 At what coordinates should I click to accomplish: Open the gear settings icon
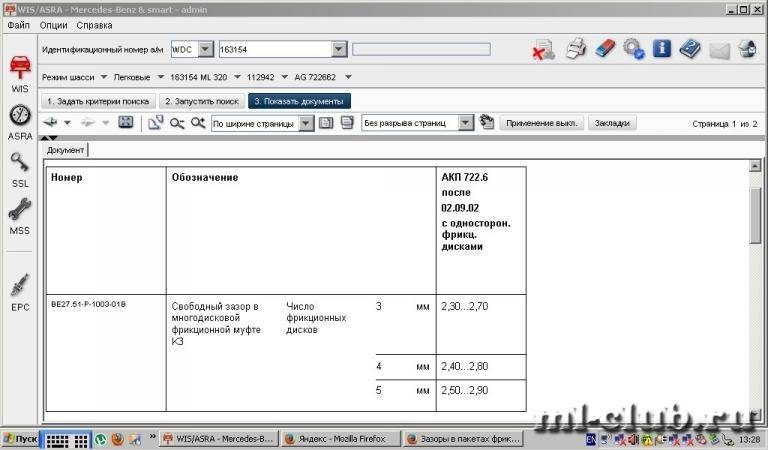[634, 49]
